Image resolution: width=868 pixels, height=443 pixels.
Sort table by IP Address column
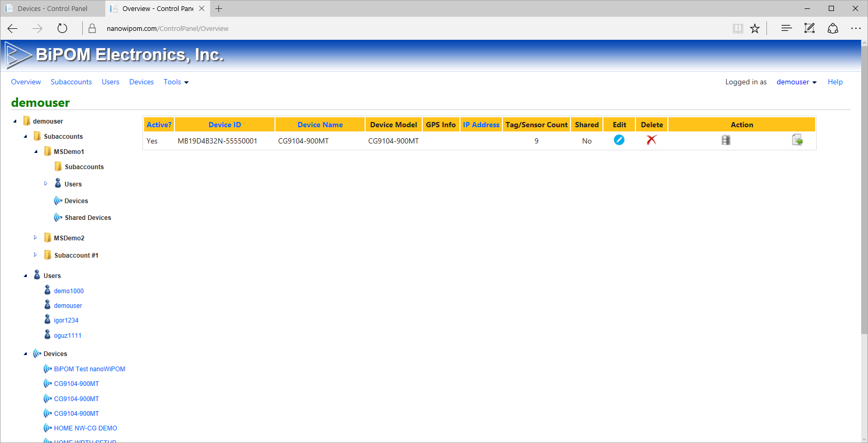(x=481, y=125)
